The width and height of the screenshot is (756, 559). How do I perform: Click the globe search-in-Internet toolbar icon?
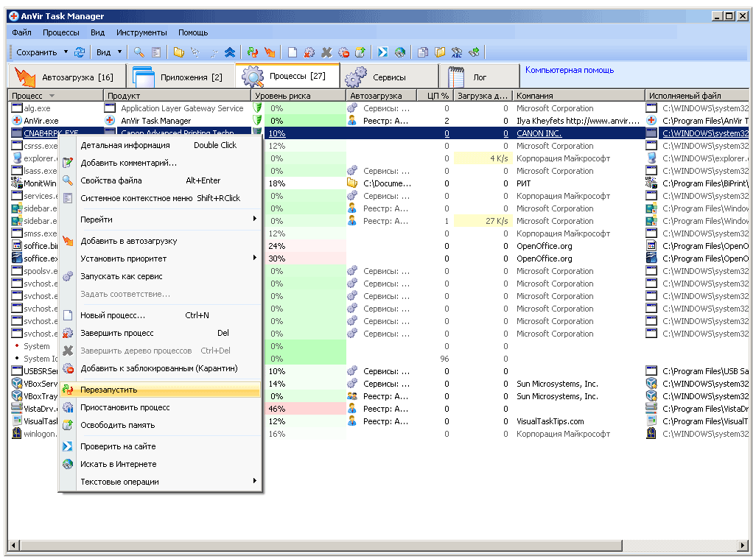400,52
